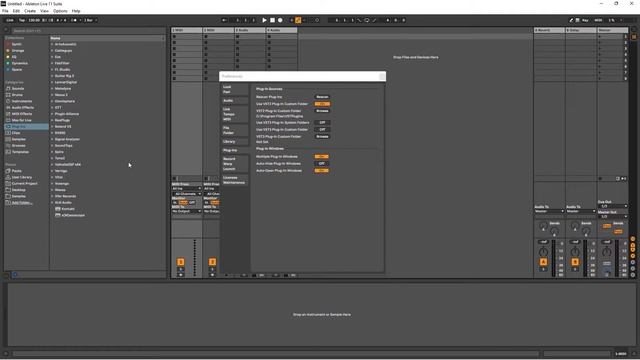Open the Create menu
The height and width of the screenshot is (360, 640).
[x=30, y=11]
